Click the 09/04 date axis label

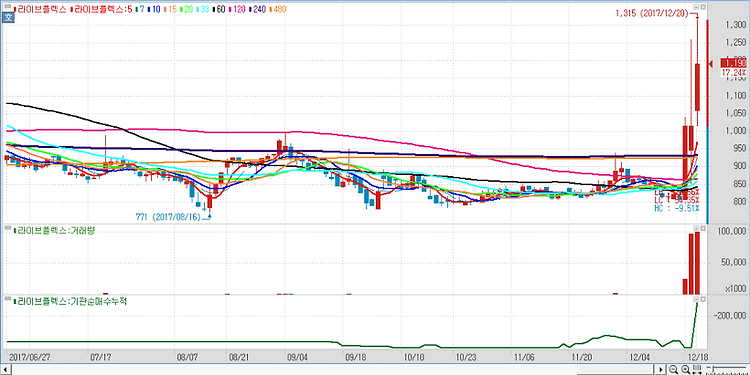pos(297,357)
